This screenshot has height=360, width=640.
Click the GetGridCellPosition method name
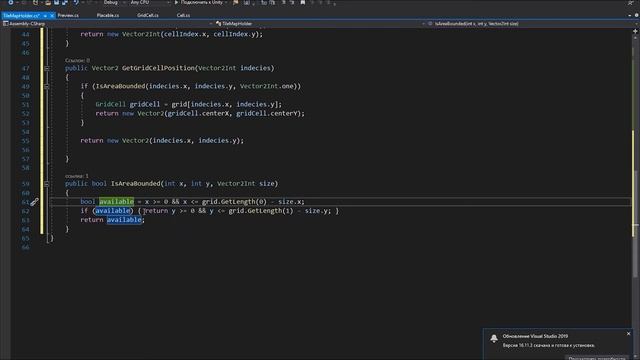coord(158,68)
